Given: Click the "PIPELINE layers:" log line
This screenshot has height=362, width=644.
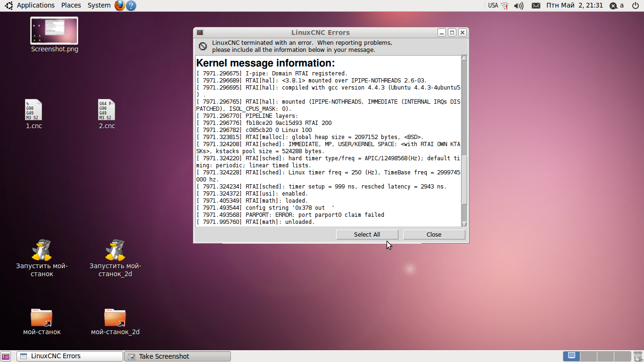Looking at the screenshot, I should pos(247,116).
